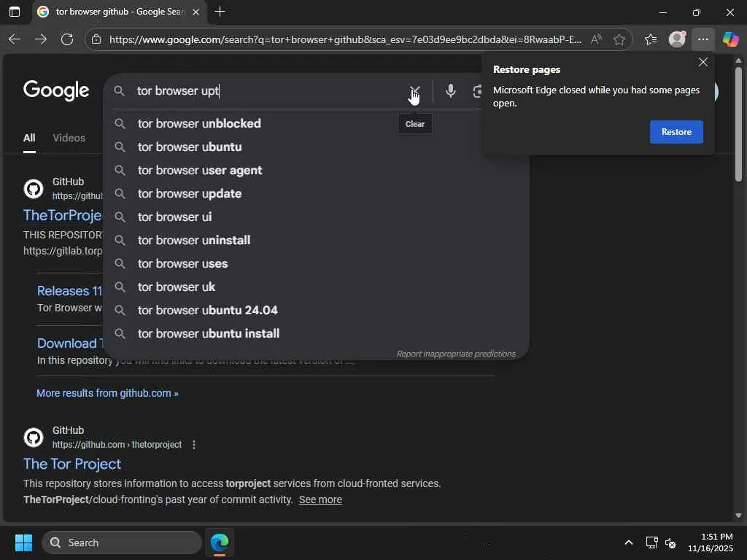The height and width of the screenshot is (560, 747).
Task: Open the Edge profile avatar
Action: (677, 39)
